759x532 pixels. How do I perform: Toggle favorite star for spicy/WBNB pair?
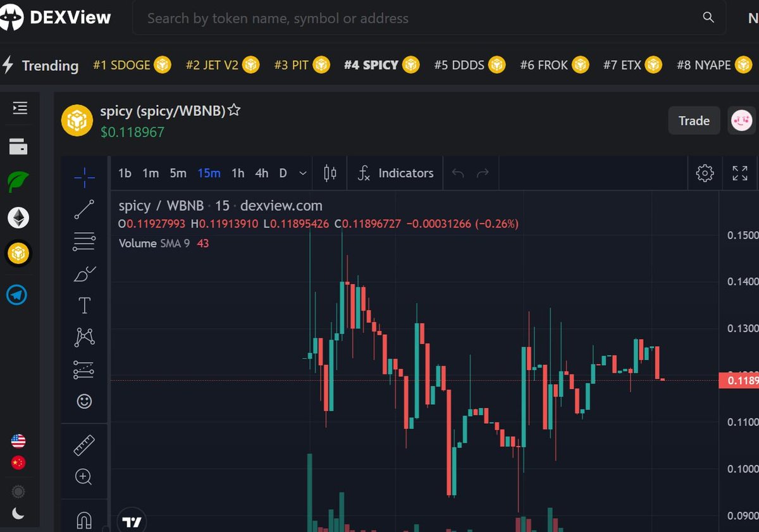point(233,110)
